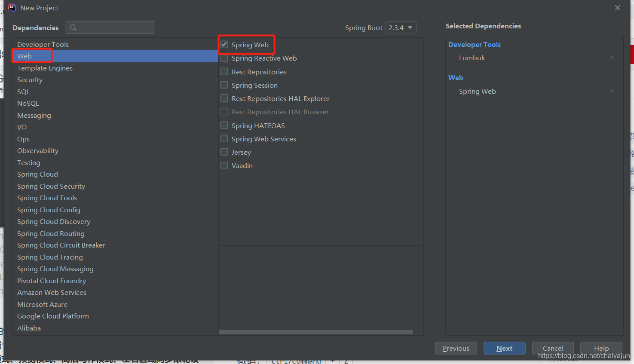Image resolution: width=634 pixels, height=364 pixels.
Task: Enable the Vaadin dependency
Action: coord(224,165)
